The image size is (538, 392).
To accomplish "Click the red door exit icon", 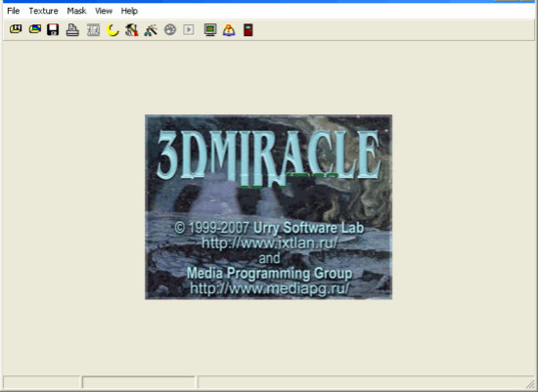I will point(248,30).
